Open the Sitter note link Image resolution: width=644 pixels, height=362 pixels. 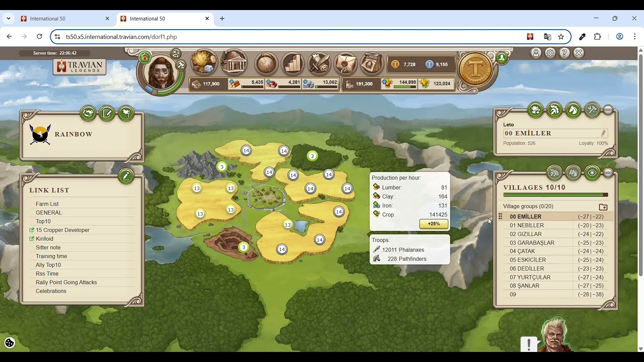click(x=48, y=247)
